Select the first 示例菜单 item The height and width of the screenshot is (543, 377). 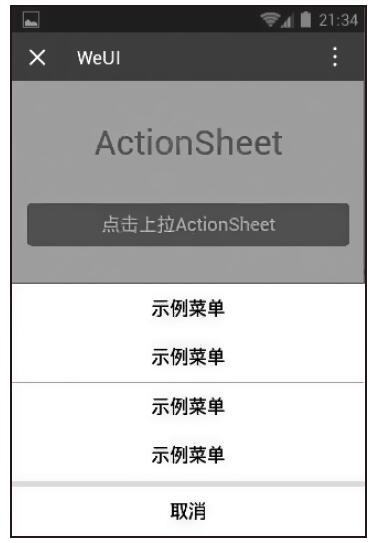[x=188, y=308]
